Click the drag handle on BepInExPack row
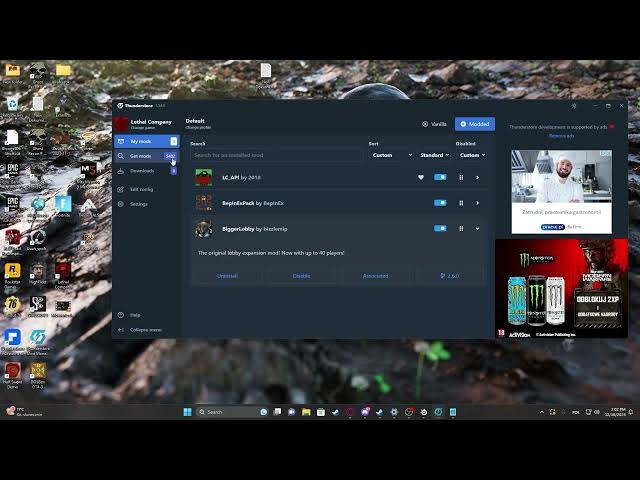640x480 pixels. [461, 203]
